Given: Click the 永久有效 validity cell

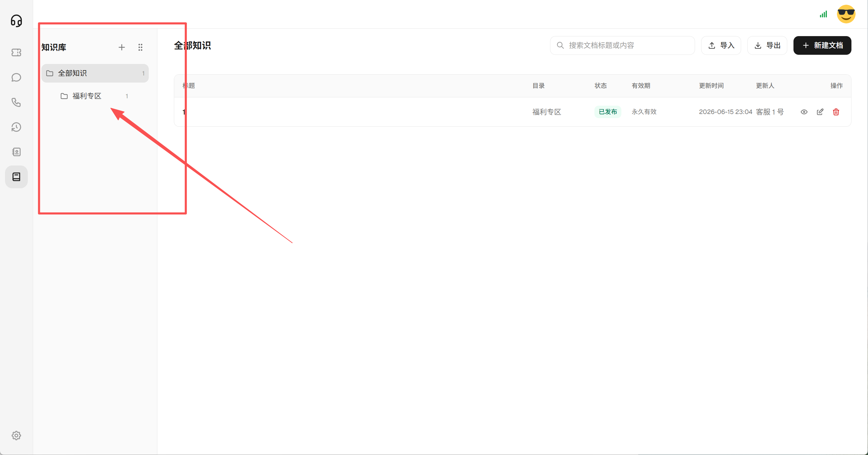Looking at the screenshot, I should [644, 112].
